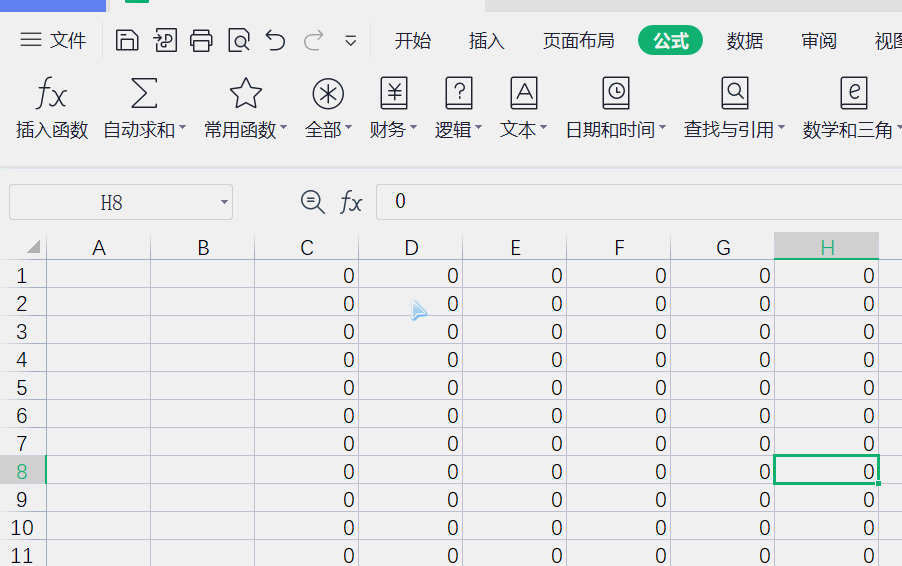This screenshot has height=566, width=902.
Task: Click the print icon
Action: click(201, 41)
